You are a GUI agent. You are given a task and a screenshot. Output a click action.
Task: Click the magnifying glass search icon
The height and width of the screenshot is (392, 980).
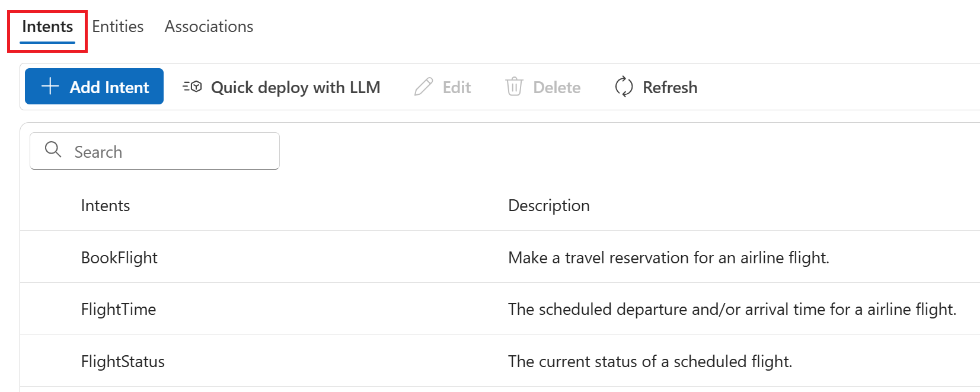point(53,150)
